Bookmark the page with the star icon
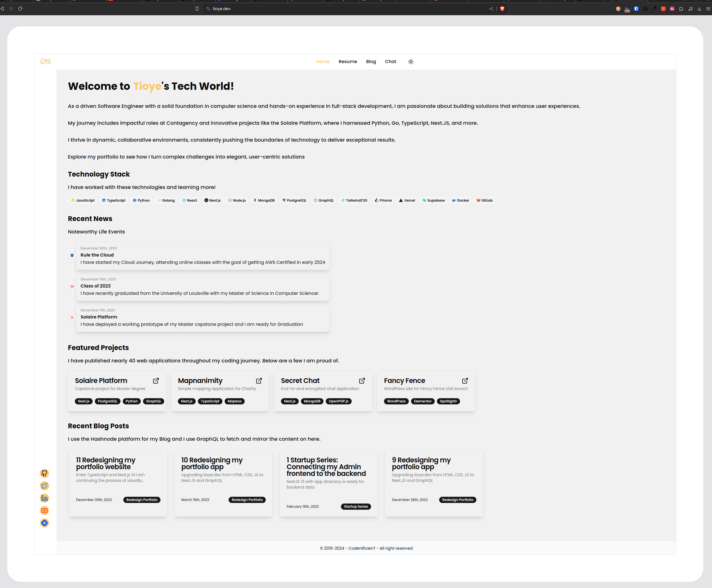The image size is (712, 588). tap(197, 9)
